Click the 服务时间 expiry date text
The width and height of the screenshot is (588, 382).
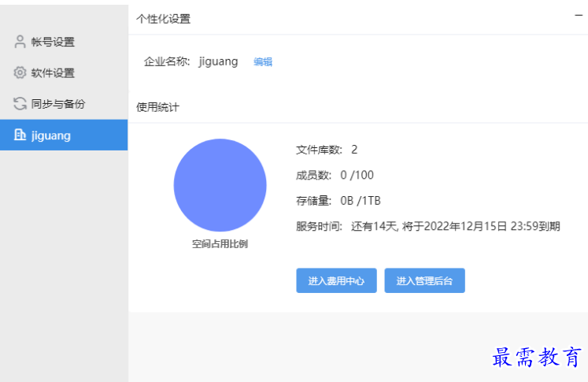(455, 226)
